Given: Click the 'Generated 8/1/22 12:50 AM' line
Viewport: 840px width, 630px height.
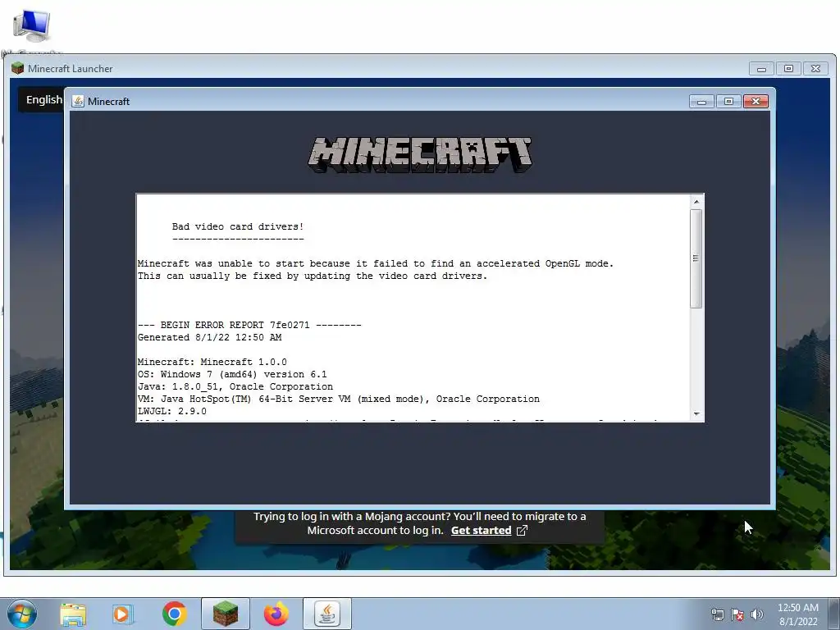Looking at the screenshot, I should pyautogui.click(x=209, y=337).
